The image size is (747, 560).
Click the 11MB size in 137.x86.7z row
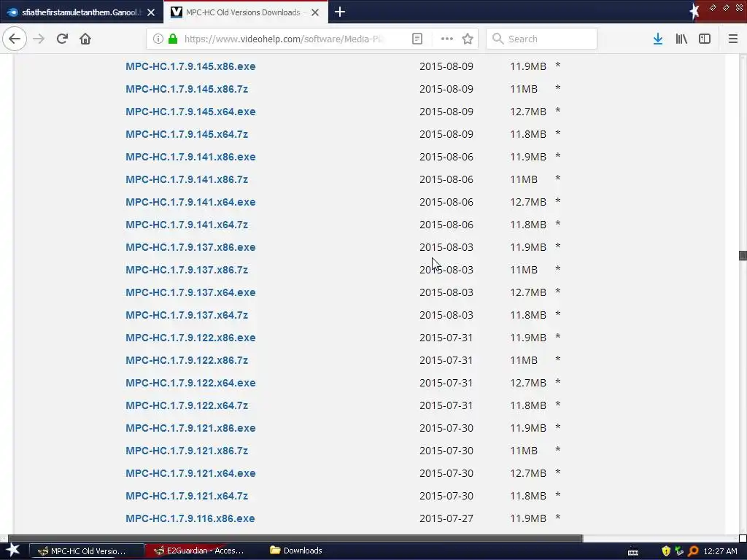click(x=524, y=270)
